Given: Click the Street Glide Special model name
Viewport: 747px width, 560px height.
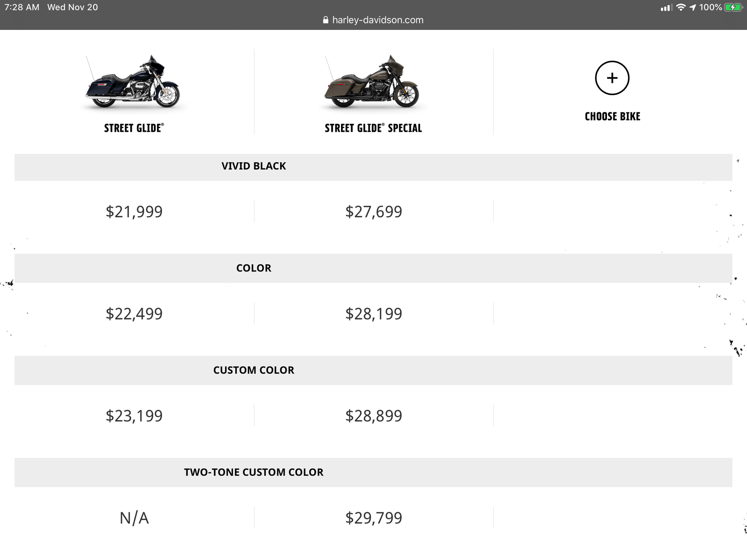Looking at the screenshot, I should click(x=373, y=128).
